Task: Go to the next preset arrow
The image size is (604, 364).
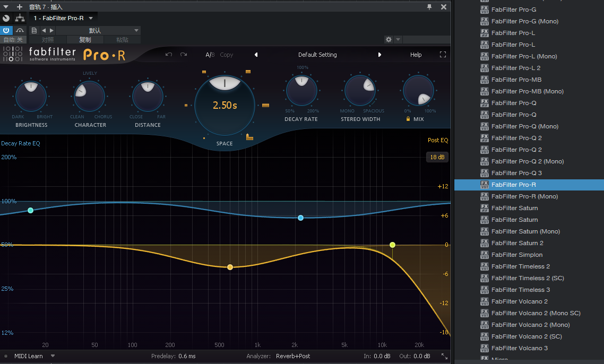Action: 379,55
